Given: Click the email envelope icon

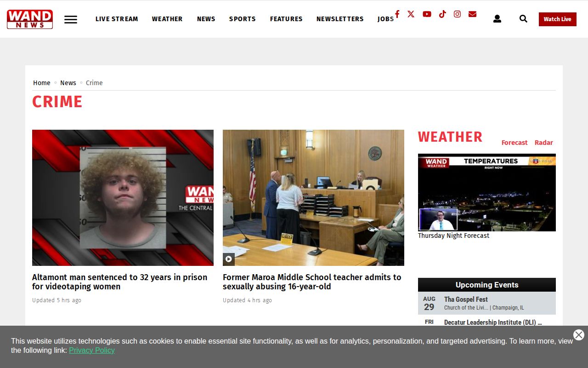Looking at the screenshot, I should pyautogui.click(x=472, y=14).
